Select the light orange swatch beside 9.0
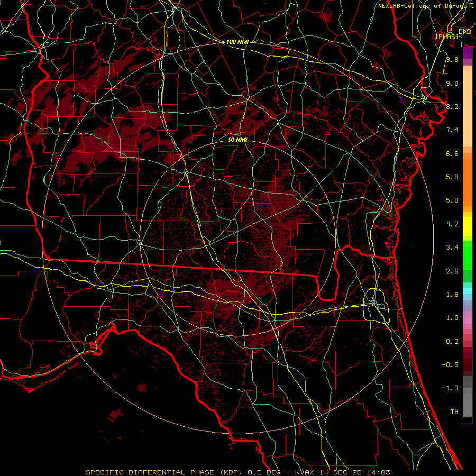 pos(467,83)
